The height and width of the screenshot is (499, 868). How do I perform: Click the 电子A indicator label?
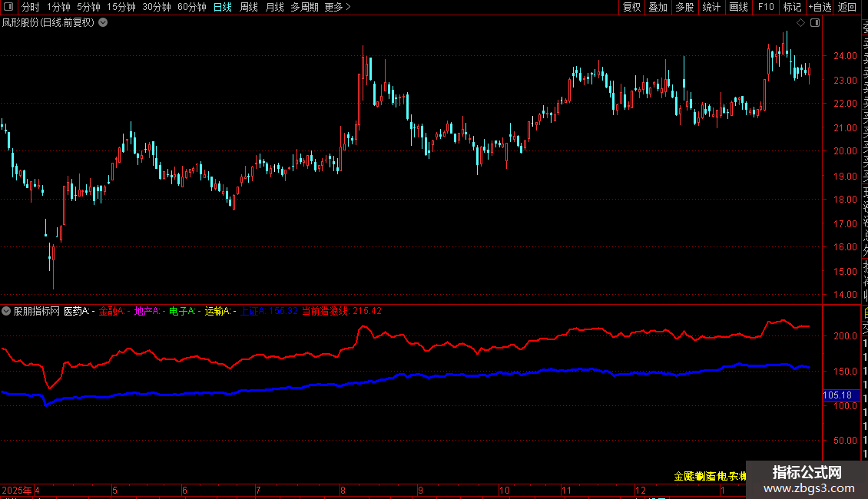(185, 311)
